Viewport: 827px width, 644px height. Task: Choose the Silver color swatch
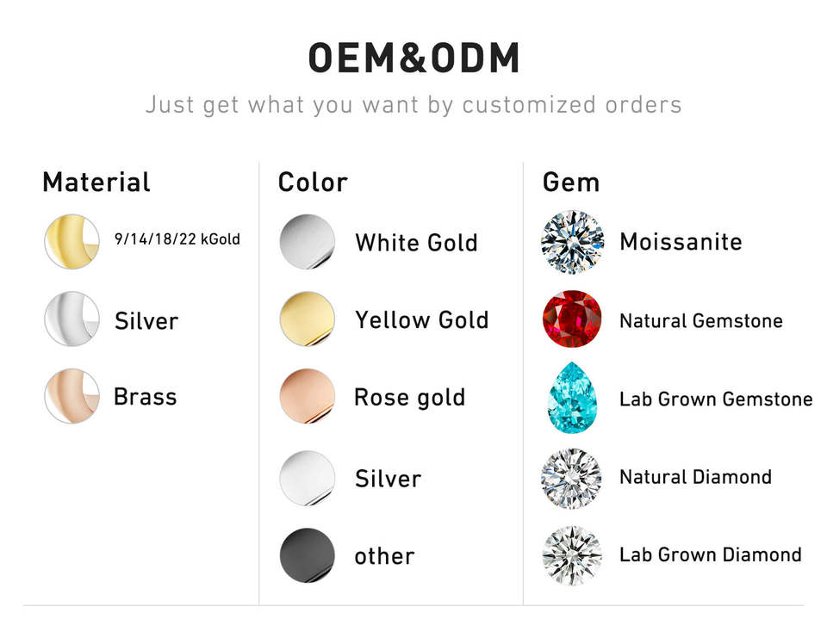pos(308,478)
